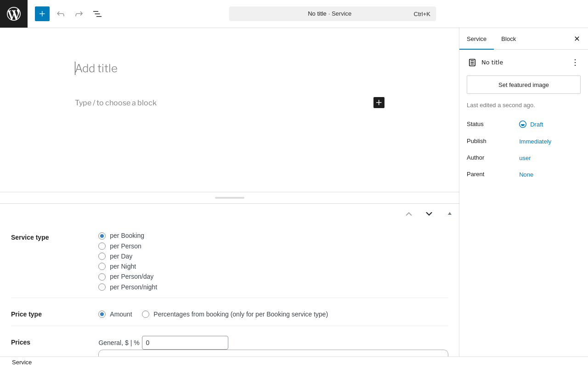Viewport: 588px width, 368px height.
Task: Click the inline add block button
Action: 379,103
